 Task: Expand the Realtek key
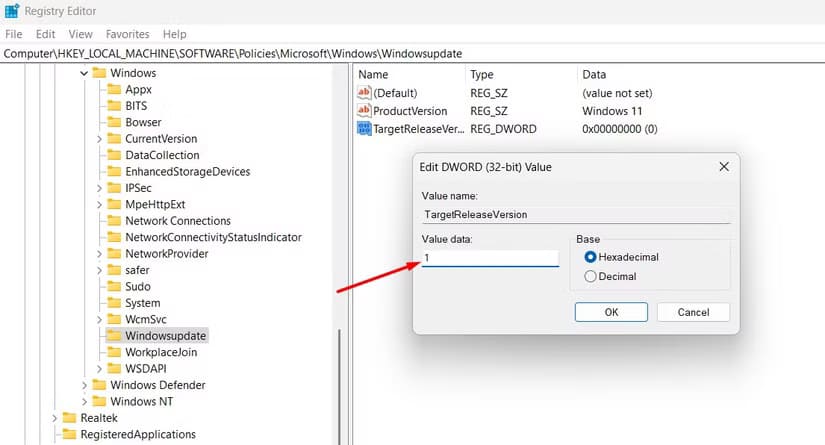click(54, 418)
